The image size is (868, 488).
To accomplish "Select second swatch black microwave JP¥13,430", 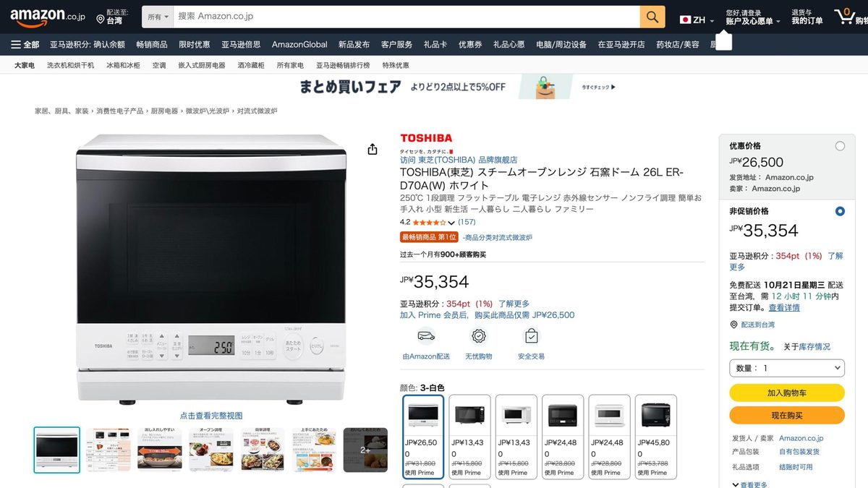I will point(469,437).
